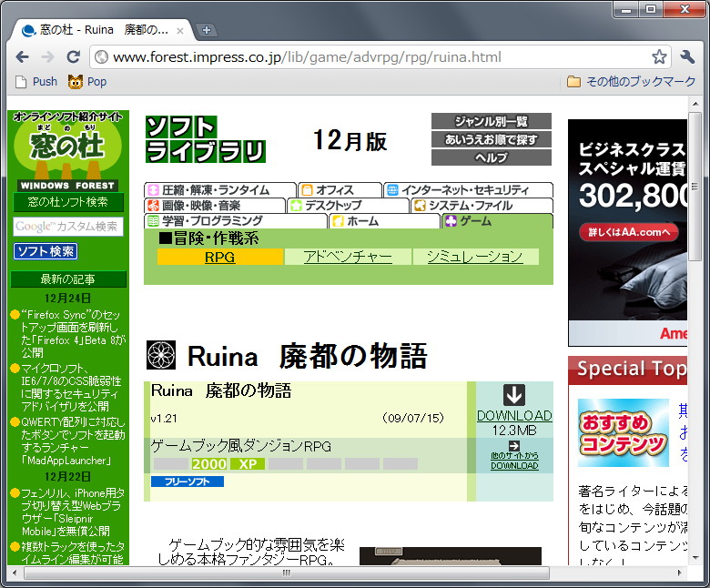Screen dimensions: 710x588
Task: Select the ゲーム tab
Action: tap(497, 221)
